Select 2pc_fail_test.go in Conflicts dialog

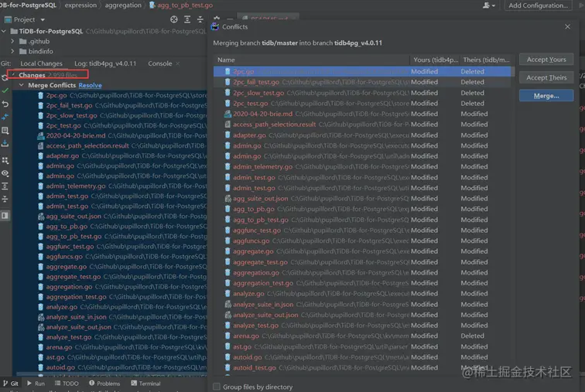(362, 82)
